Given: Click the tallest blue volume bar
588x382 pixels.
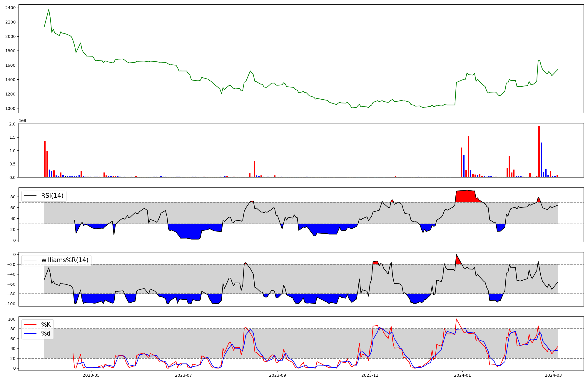Looking at the screenshot, I should point(541,160).
